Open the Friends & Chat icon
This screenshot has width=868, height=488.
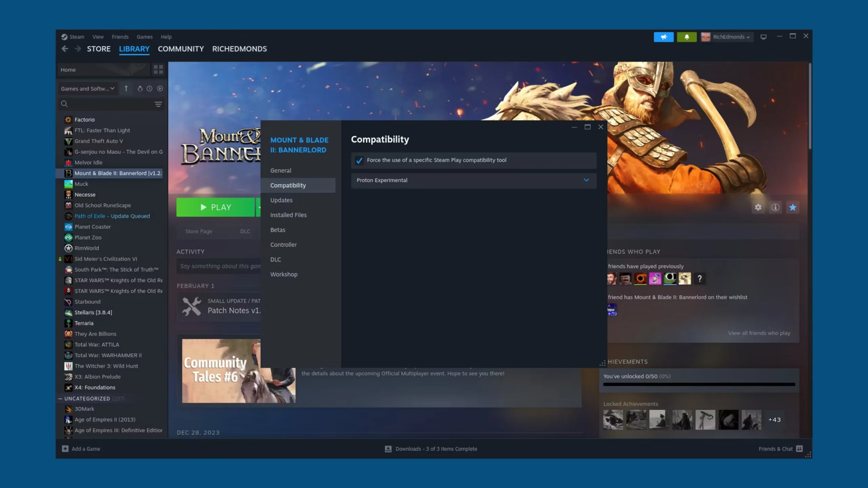(799, 449)
